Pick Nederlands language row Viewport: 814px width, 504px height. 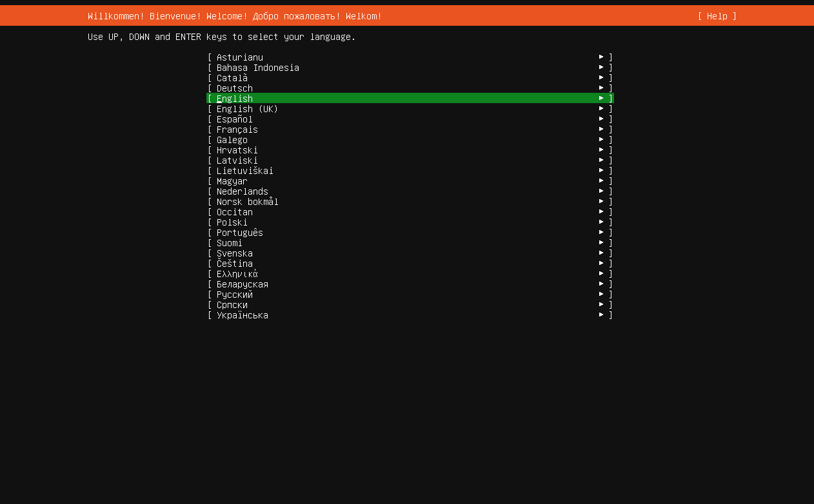coord(410,191)
